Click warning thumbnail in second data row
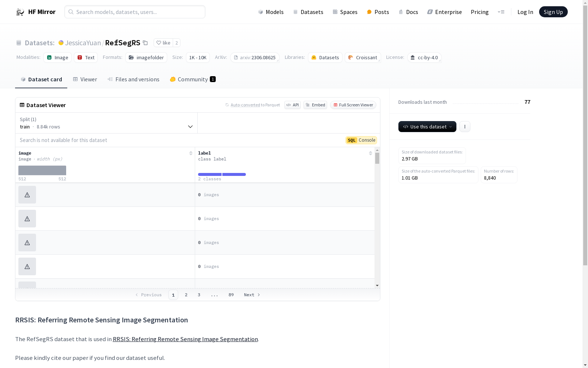 coord(27,219)
